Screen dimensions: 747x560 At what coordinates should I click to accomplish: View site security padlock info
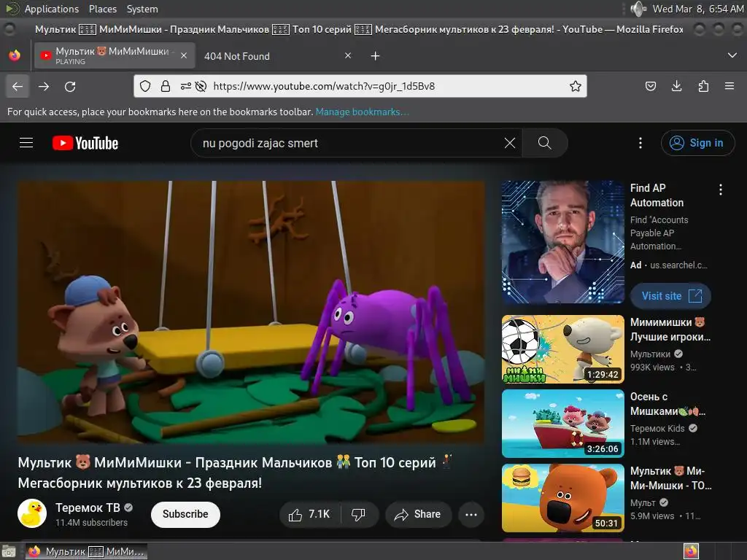pyautogui.click(x=166, y=86)
